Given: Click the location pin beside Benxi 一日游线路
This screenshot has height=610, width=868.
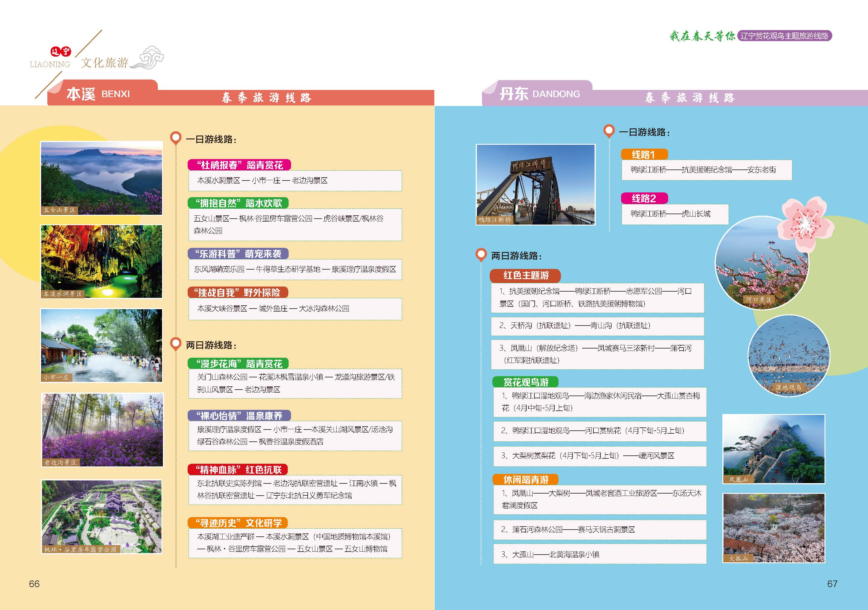Looking at the screenshot, I should click(x=176, y=138).
